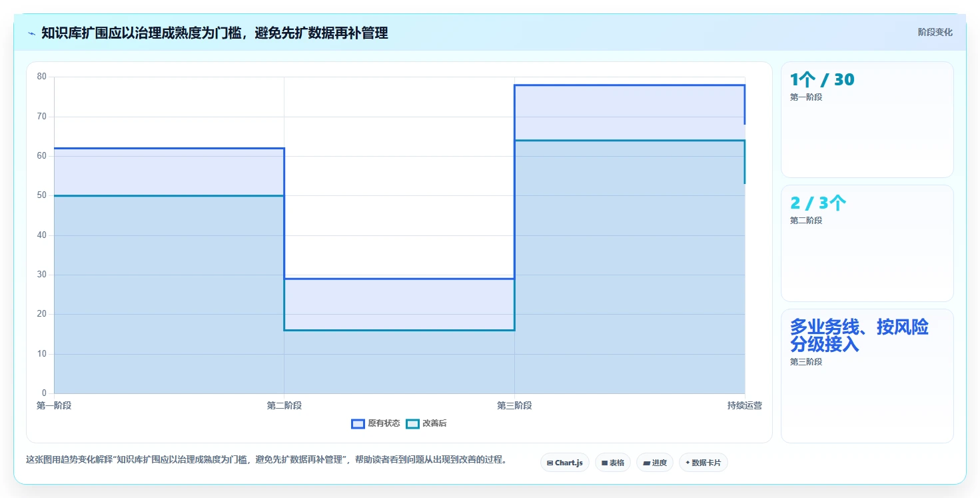This screenshot has width=980, height=498.
Task: Click the 表格 tag
Action: pyautogui.click(x=612, y=463)
